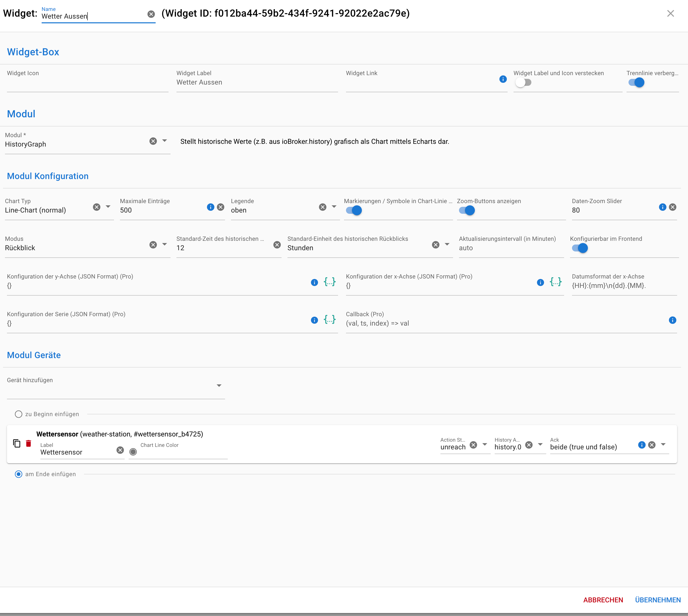Open the Chart Line Color swatch
The height and width of the screenshot is (616, 688).
(133, 452)
